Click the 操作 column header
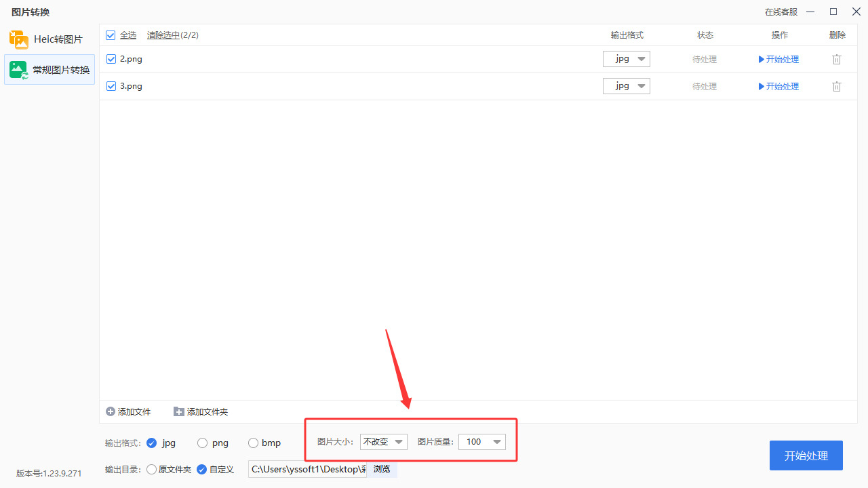 pos(780,35)
